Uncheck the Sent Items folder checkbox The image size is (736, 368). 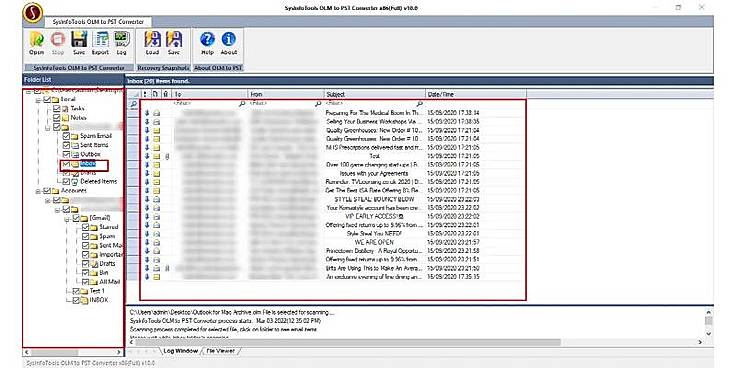(x=66, y=145)
